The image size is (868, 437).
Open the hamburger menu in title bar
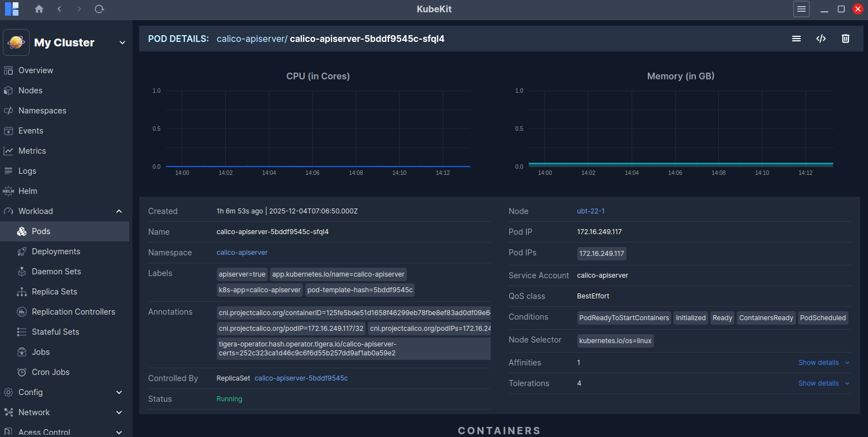pyautogui.click(x=801, y=9)
